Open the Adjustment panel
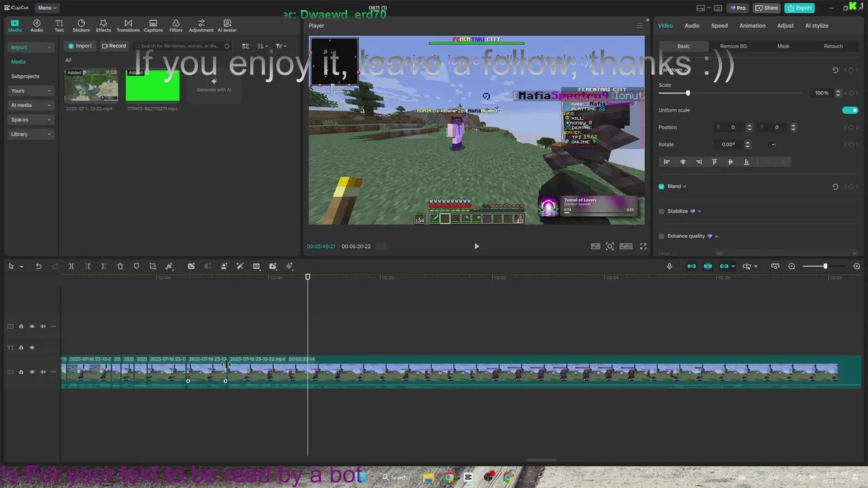Image resolution: width=868 pixels, height=488 pixels. [201, 26]
